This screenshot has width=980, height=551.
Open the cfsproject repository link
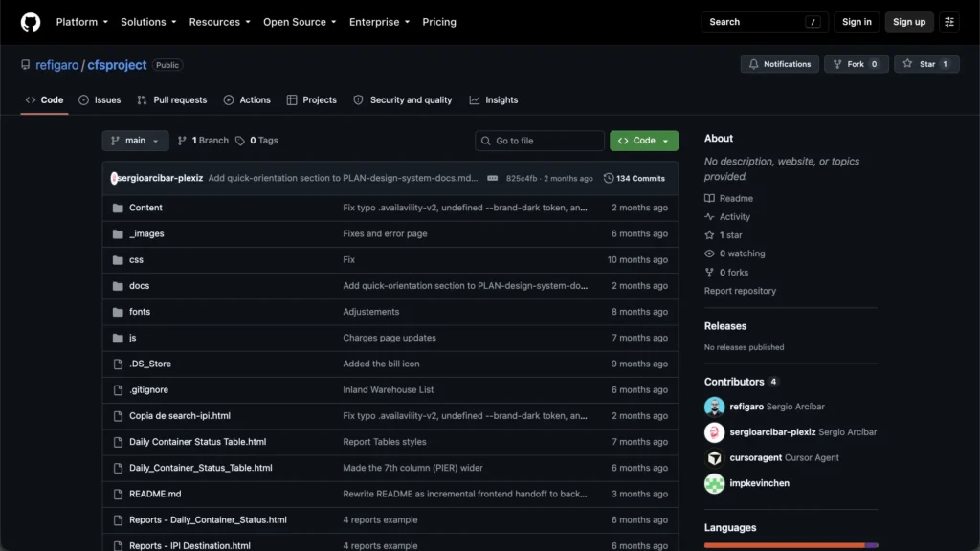click(117, 65)
